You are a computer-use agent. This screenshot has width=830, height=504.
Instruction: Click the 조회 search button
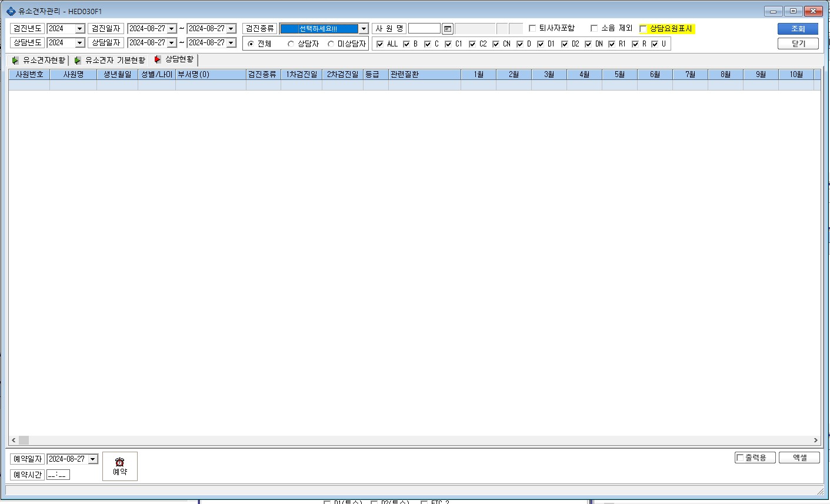pyautogui.click(x=798, y=29)
